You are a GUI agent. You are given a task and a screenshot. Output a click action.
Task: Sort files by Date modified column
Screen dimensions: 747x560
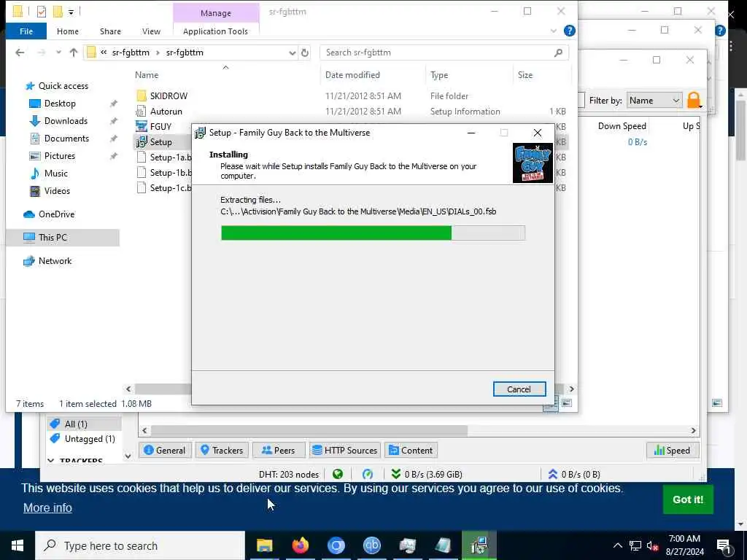tap(352, 75)
